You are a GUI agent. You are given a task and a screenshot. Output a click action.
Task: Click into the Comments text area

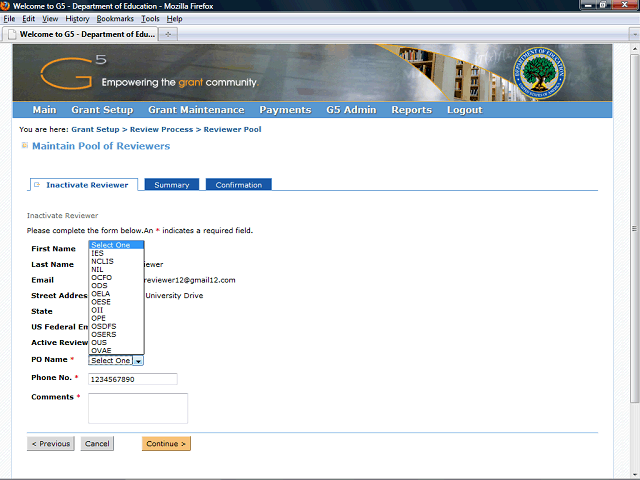pyautogui.click(x=138, y=408)
